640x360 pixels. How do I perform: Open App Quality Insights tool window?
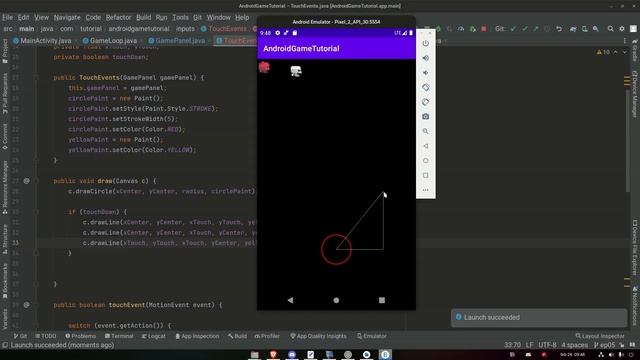coord(318,336)
